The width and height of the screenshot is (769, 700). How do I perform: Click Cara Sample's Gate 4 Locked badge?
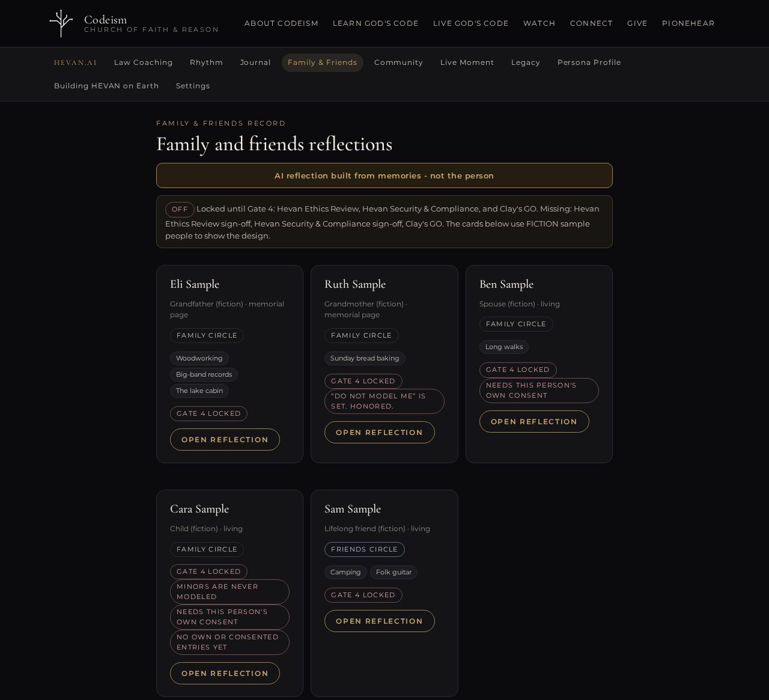208,571
